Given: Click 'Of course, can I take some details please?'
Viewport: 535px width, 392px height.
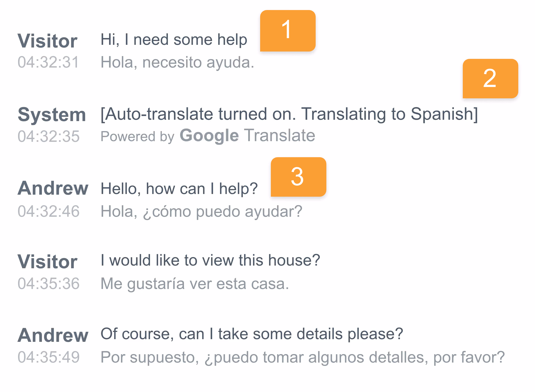Looking at the screenshot, I should coord(252,334).
